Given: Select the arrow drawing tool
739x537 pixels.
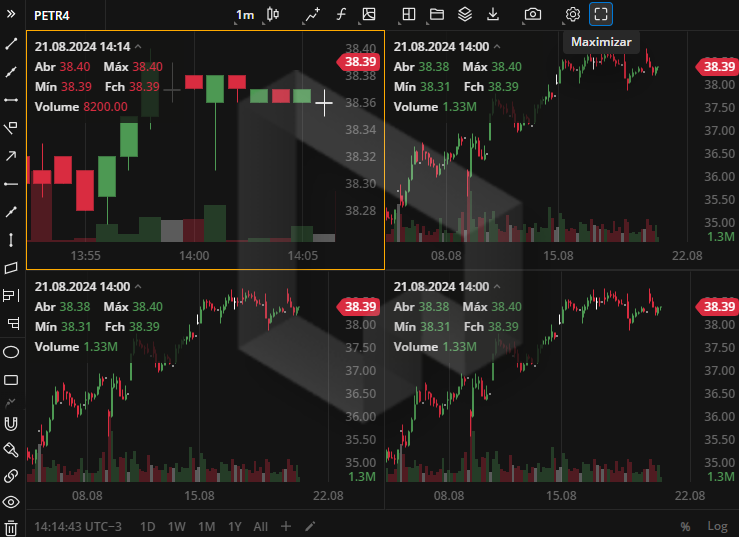Looking at the screenshot, I should 11,156.
